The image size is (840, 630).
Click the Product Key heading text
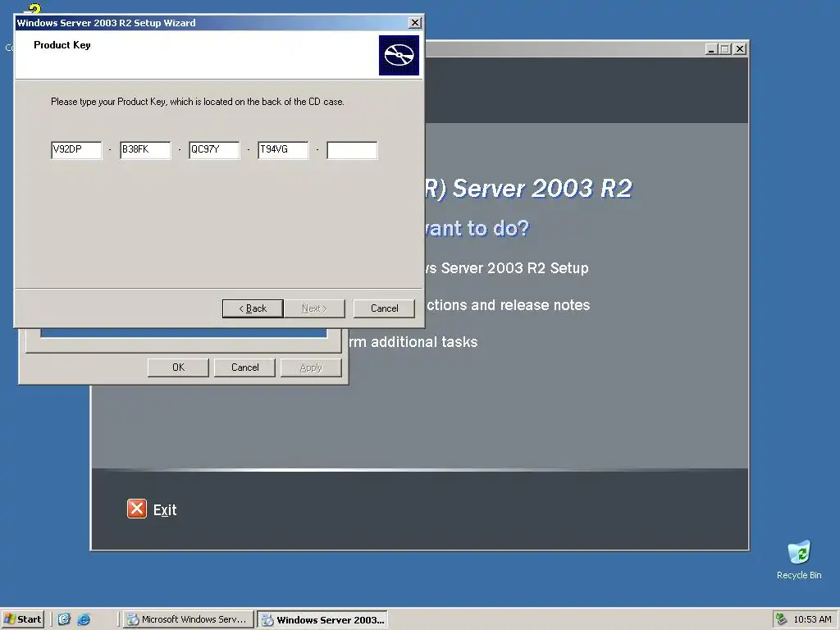(62, 45)
